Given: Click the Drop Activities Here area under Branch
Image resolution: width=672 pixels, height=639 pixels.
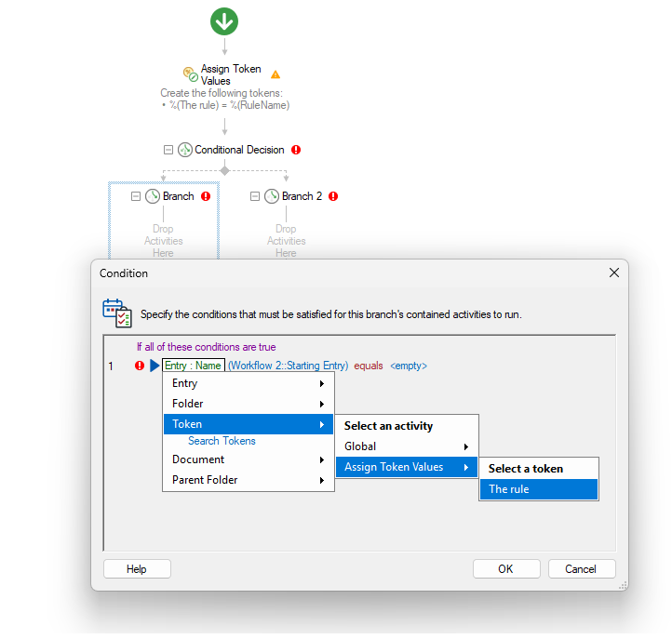Looking at the screenshot, I should [x=163, y=241].
